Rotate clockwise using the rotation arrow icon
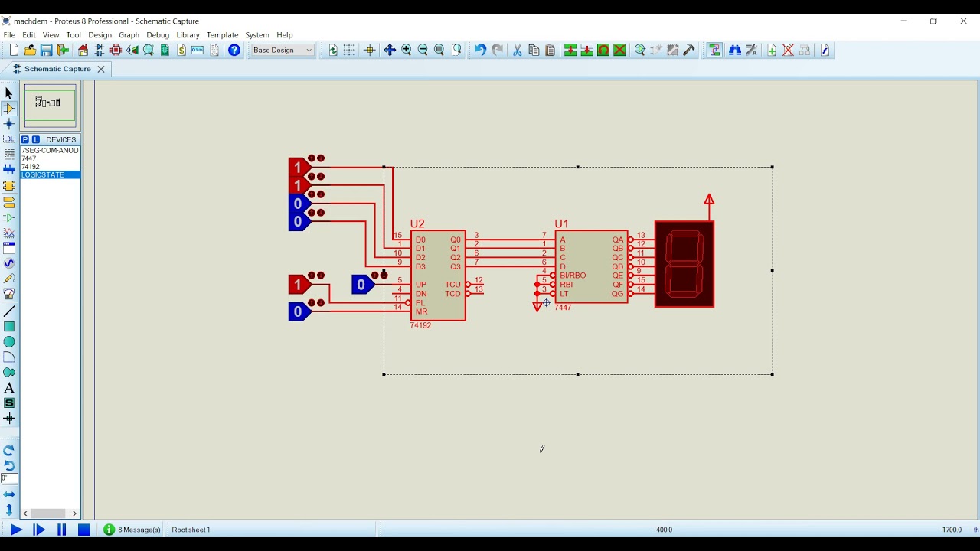980x551 pixels. (x=9, y=451)
